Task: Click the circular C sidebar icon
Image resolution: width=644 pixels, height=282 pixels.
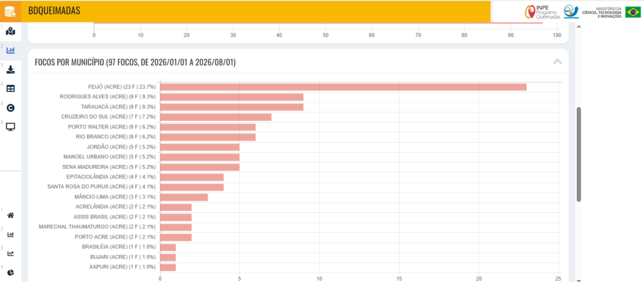Action: (x=11, y=108)
